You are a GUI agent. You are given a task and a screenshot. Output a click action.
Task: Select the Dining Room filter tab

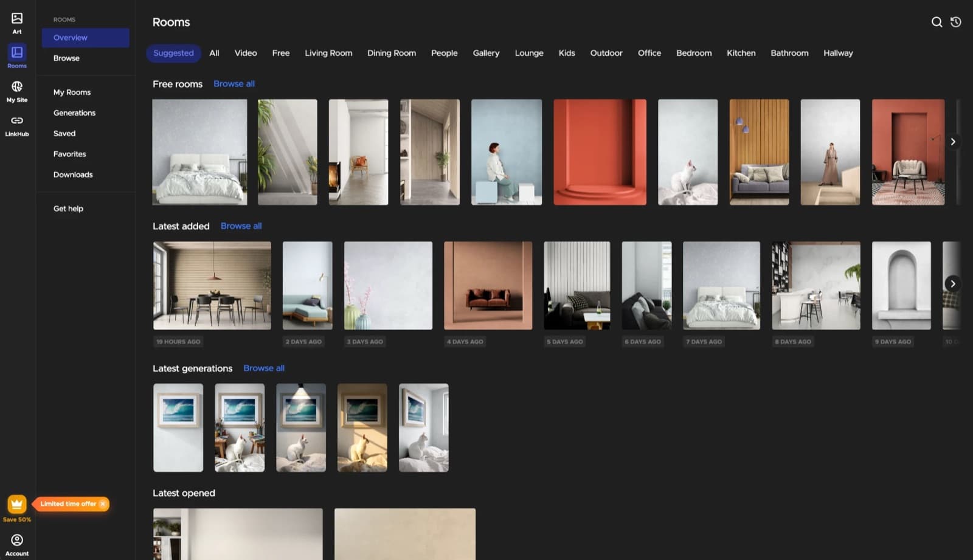click(392, 53)
